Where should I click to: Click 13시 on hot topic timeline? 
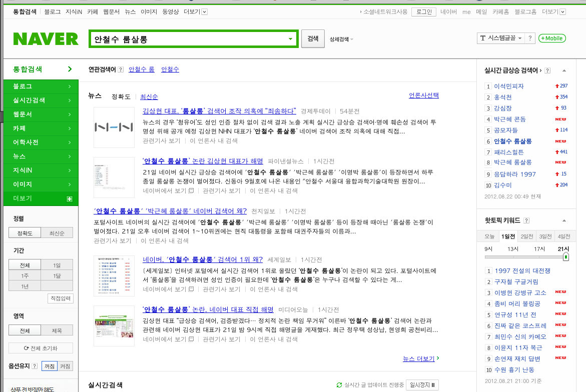pyautogui.click(x=513, y=249)
